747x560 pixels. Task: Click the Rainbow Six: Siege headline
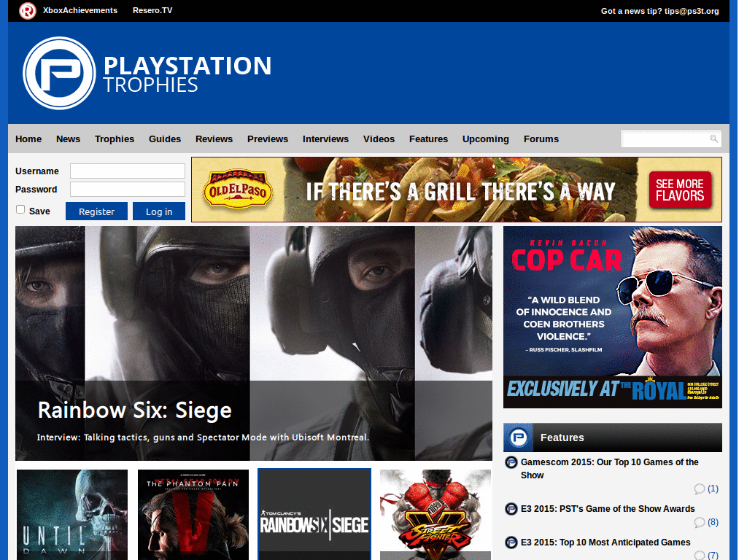click(134, 410)
